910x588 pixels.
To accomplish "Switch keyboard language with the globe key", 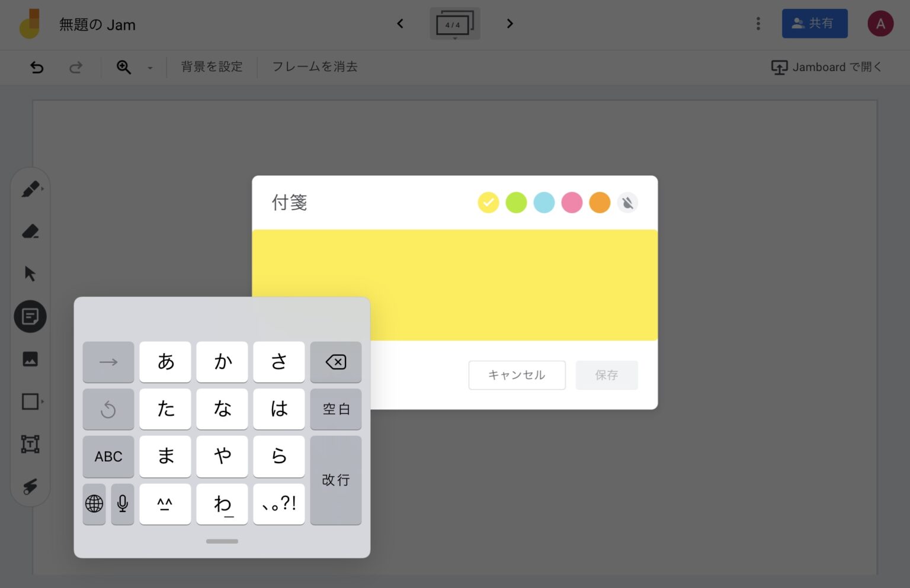I will pos(94,504).
